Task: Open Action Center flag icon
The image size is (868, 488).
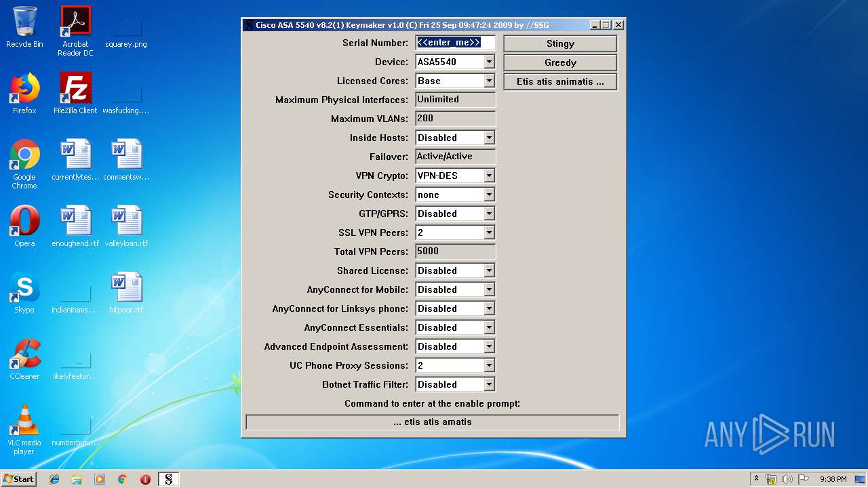Action: coord(804,479)
